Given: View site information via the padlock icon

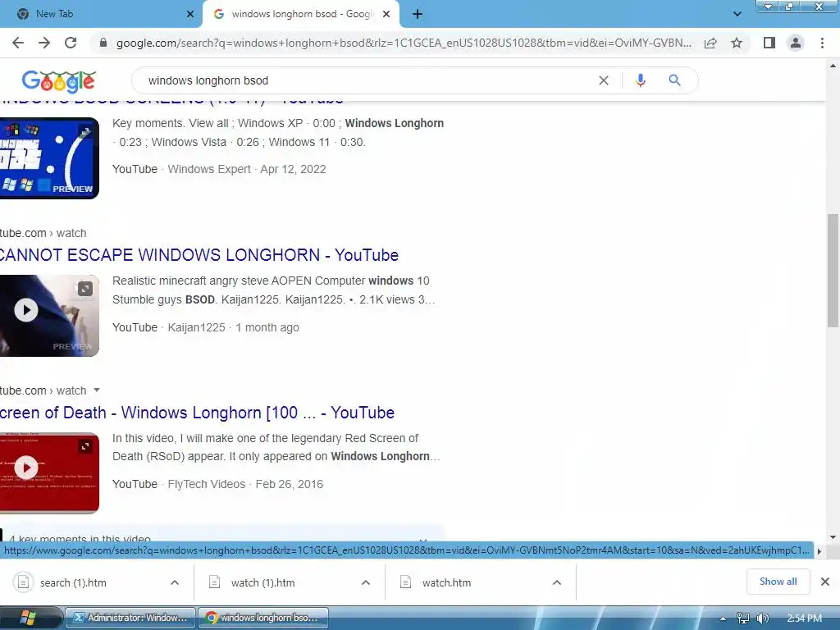Looking at the screenshot, I should [x=103, y=43].
